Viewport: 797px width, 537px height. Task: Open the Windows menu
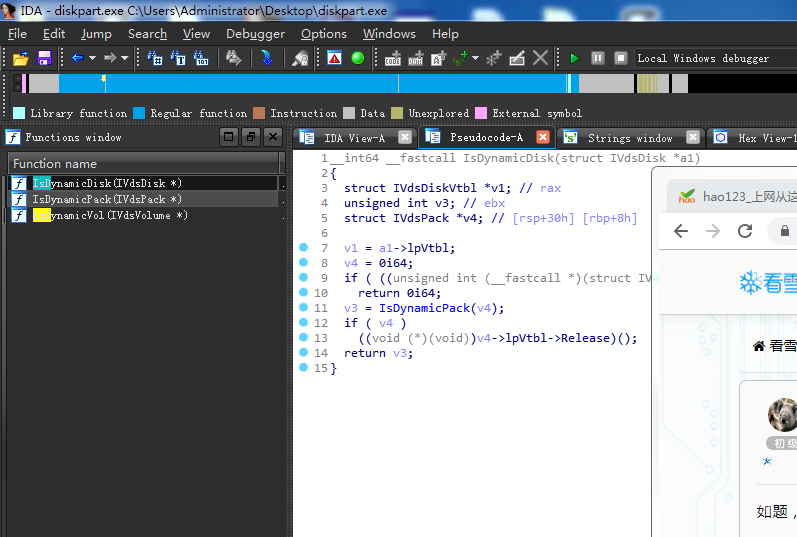pyautogui.click(x=389, y=34)
